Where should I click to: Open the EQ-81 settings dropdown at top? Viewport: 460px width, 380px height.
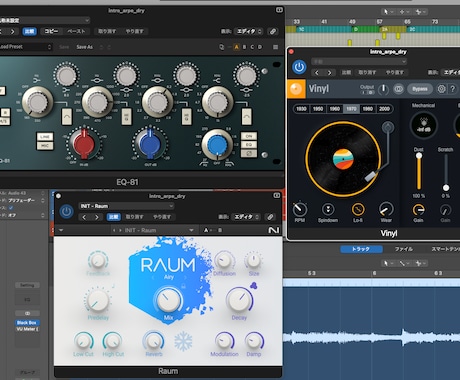45,20
